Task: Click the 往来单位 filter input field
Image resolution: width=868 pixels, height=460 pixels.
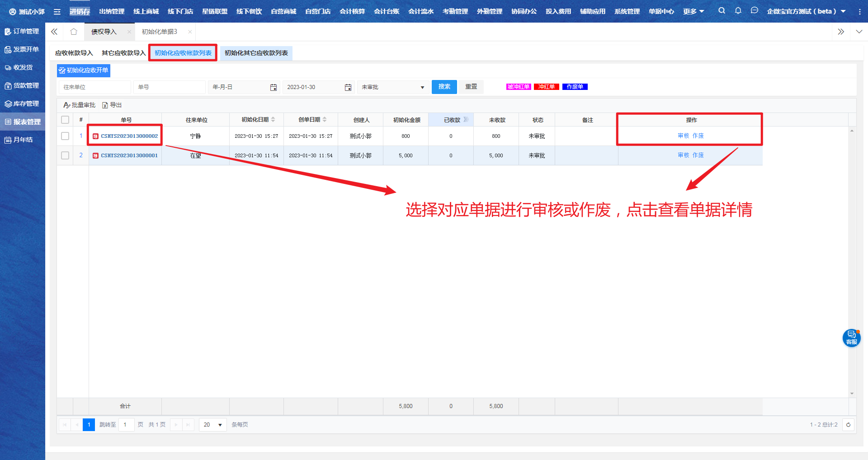Action: (x=95, y=87)
